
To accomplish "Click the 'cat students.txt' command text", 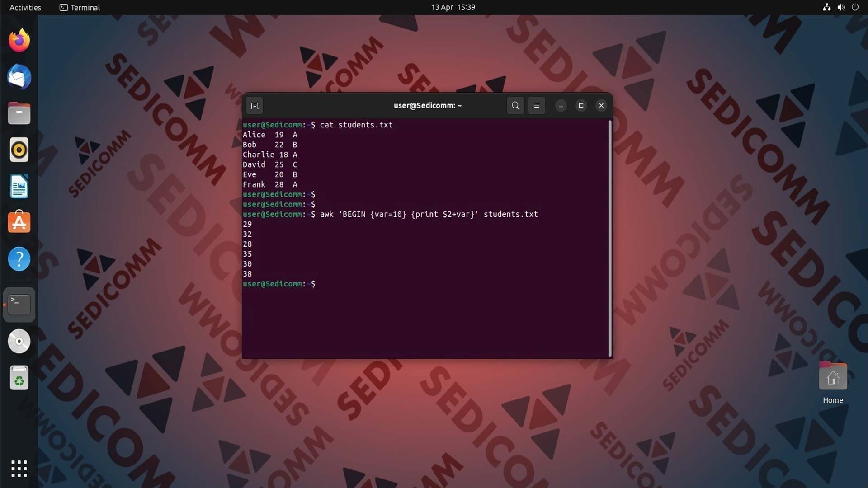I will [356, 125].
